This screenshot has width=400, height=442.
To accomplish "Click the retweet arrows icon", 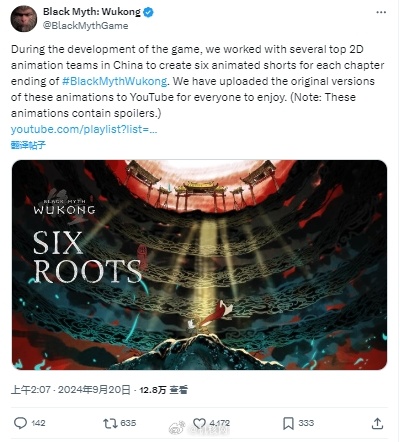I will click(x=110, y=423).
